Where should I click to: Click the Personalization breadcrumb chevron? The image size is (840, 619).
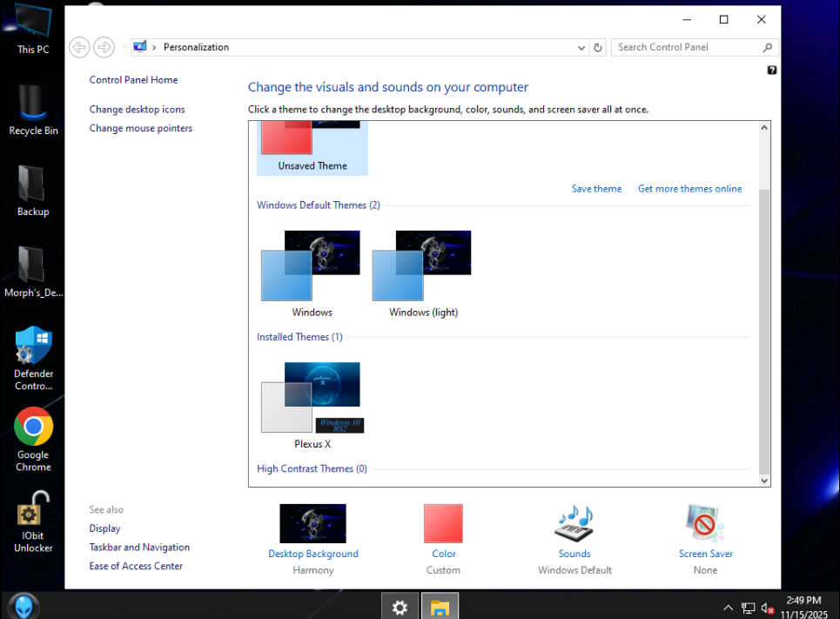[154, 47]
